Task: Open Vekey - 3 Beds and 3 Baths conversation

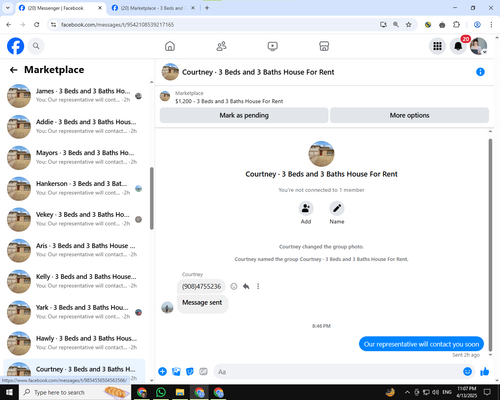Action: [74, 219]
